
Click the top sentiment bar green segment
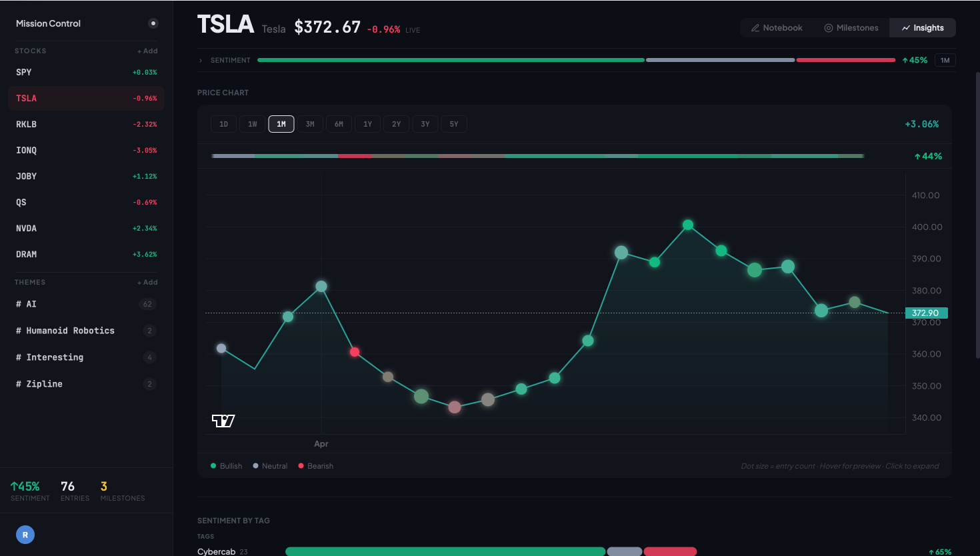pyautogui.click(x=451, y=60)
